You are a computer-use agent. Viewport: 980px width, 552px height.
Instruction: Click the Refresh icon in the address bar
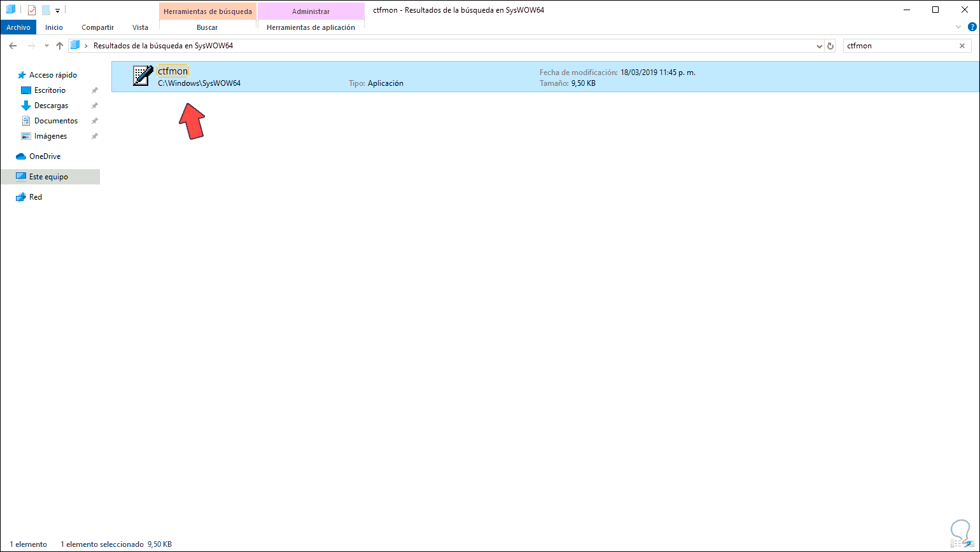click(x=831, y=45)
